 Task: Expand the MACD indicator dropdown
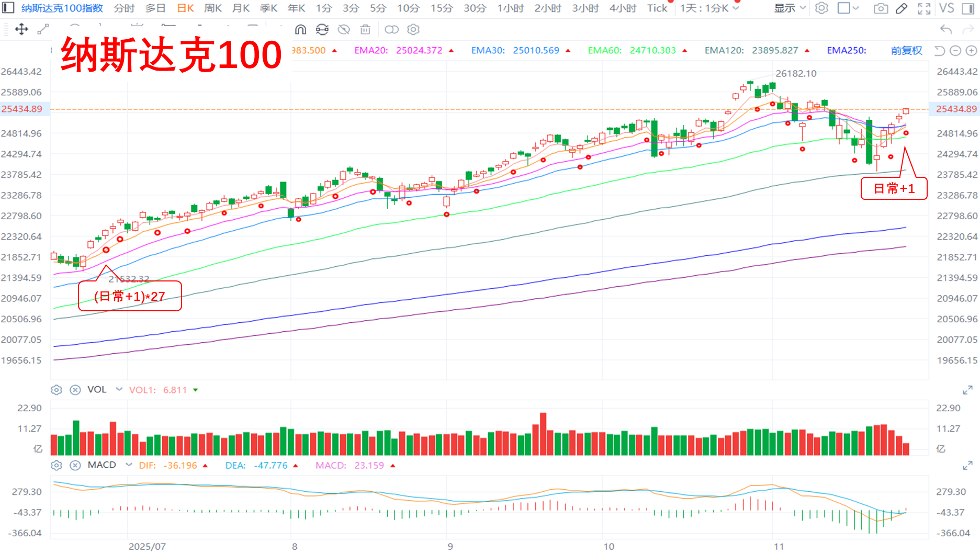coord(129,465)
